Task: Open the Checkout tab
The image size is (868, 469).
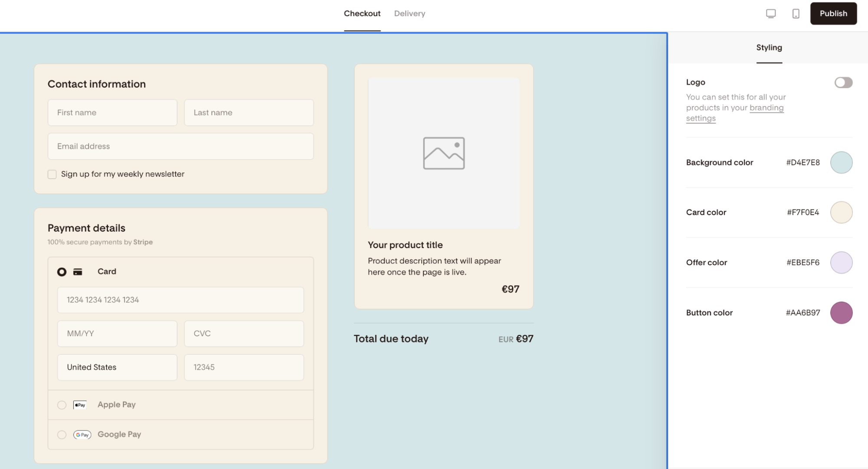Action: (362, 13)
